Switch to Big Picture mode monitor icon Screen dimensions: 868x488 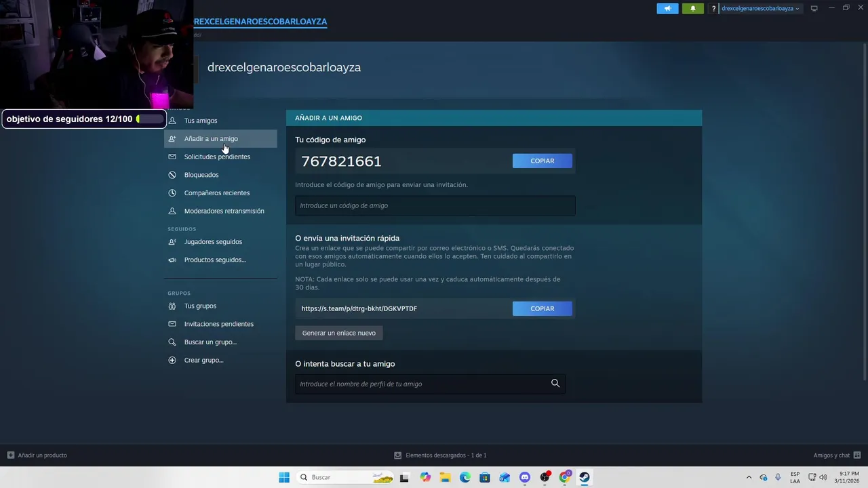coord(814,9)
